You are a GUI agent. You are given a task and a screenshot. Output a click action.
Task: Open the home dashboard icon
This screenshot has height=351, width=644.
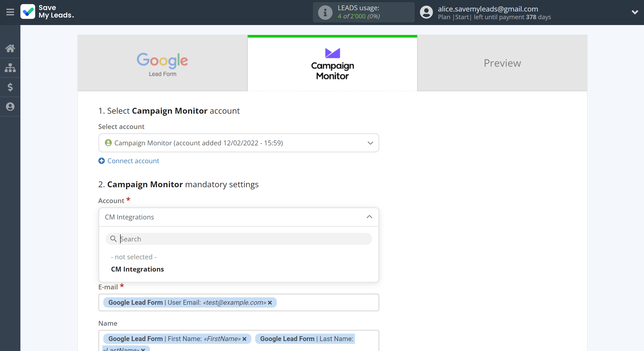pyautogui.click(x=10, y=48)
